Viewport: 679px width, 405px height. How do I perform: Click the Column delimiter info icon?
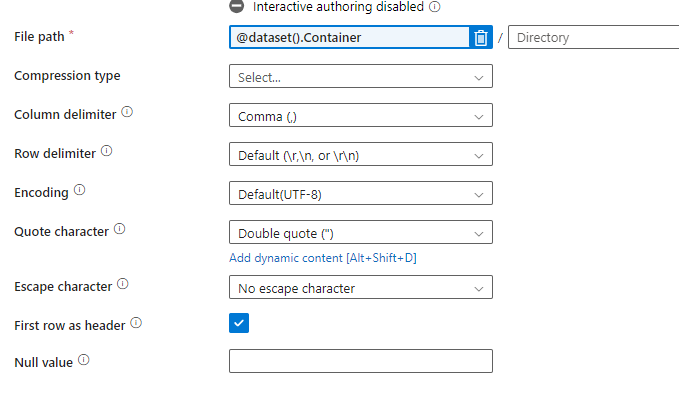(127, 112)
